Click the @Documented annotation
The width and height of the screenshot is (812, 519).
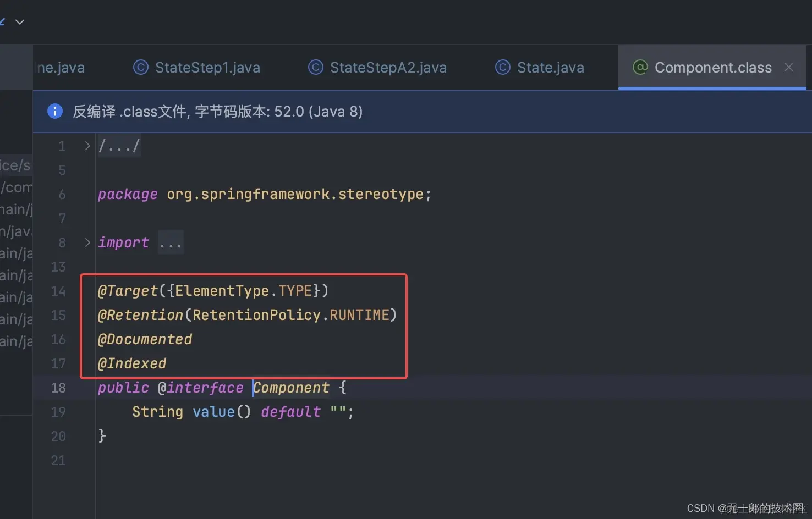click(x=145, y=339)
